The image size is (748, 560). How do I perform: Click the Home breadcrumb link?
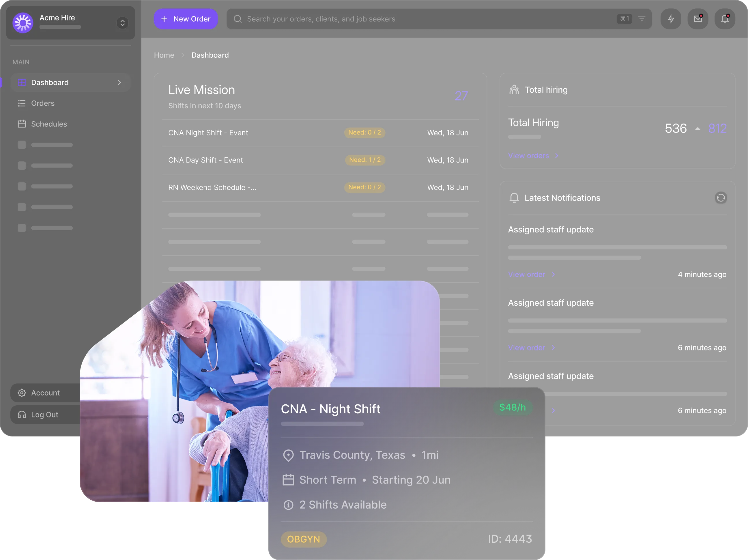click(164, 55)
